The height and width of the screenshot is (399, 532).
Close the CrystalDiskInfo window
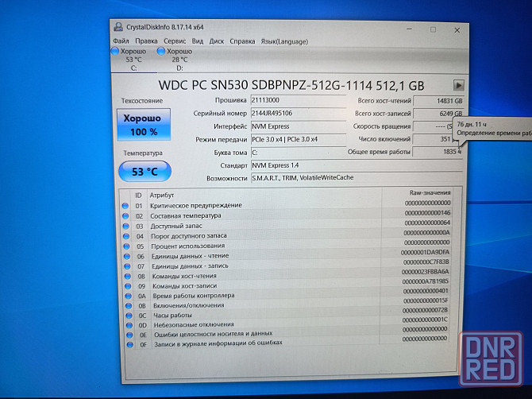click(457, 30)
